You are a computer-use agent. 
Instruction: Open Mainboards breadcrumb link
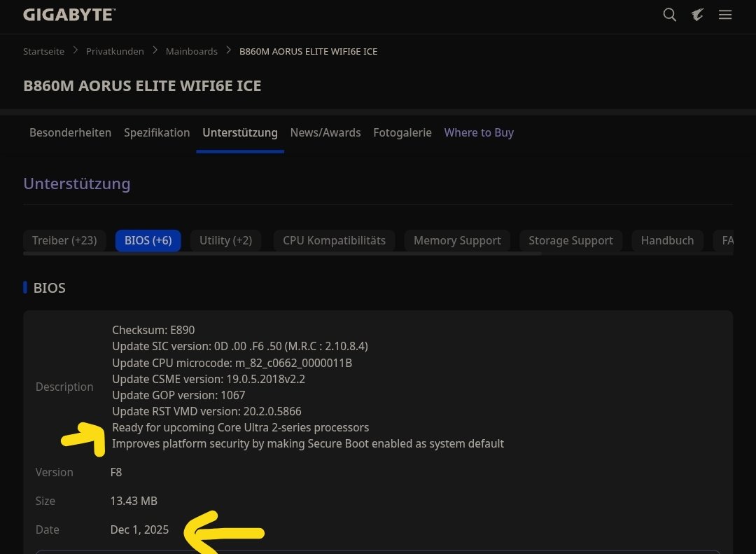[191, 51]
